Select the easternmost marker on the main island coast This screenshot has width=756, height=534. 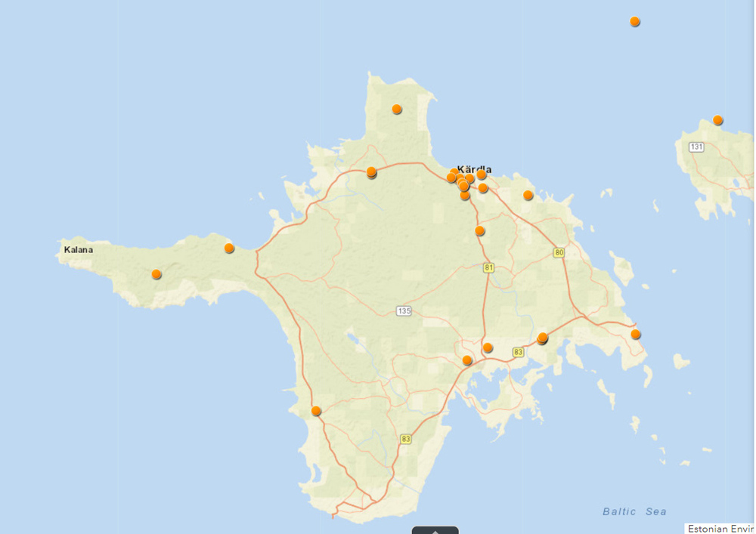635,335
